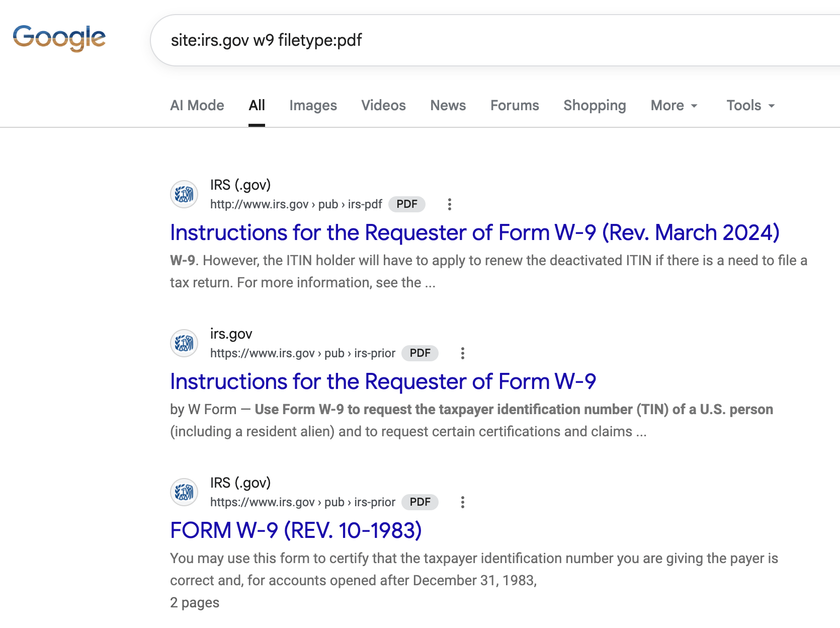
Task: Click the "2 pages" text under the 1983 result
Action: click(x=195, y=602)
